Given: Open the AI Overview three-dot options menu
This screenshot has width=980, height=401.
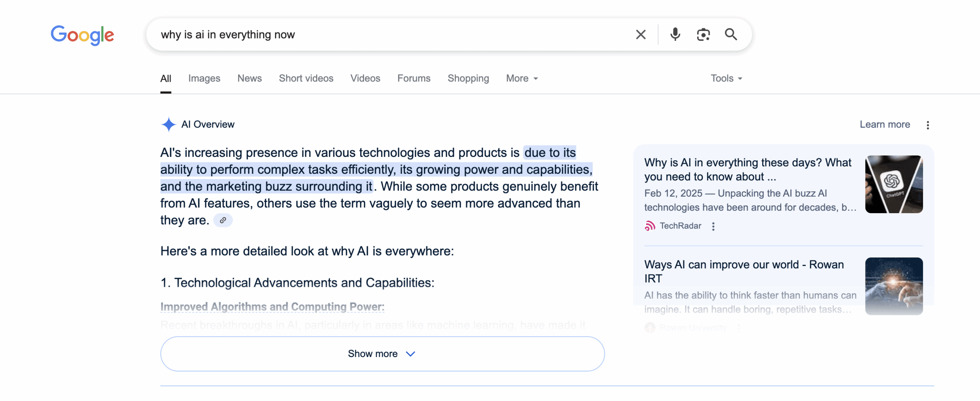Looking at the screenshot, I should (928, 125).
